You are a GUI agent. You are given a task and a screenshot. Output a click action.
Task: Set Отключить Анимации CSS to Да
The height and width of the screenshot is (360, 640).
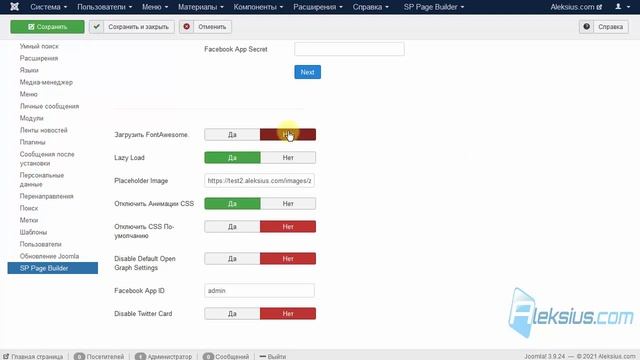pos(232,204)
